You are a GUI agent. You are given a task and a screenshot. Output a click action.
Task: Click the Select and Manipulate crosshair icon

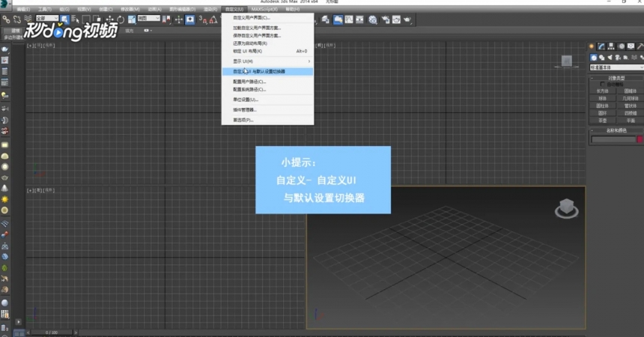pos(179,19)
